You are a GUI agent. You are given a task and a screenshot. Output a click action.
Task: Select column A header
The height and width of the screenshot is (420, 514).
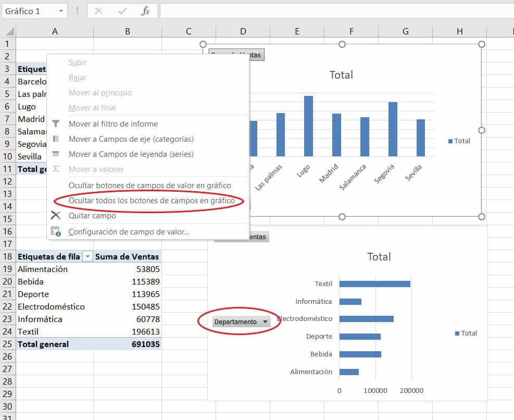point(55,31)
